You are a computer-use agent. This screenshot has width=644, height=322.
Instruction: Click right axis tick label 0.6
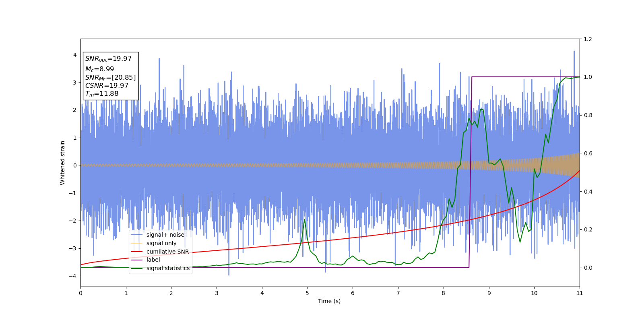(588, 153)
